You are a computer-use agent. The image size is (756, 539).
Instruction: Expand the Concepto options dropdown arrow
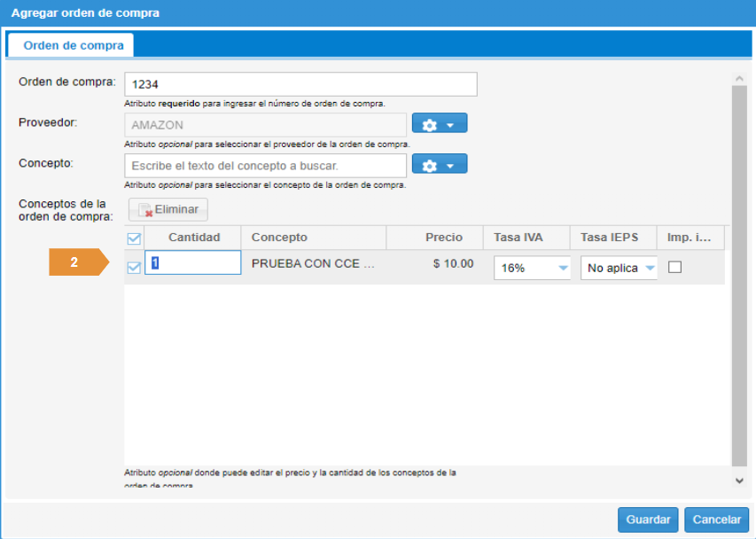(450, 167)
